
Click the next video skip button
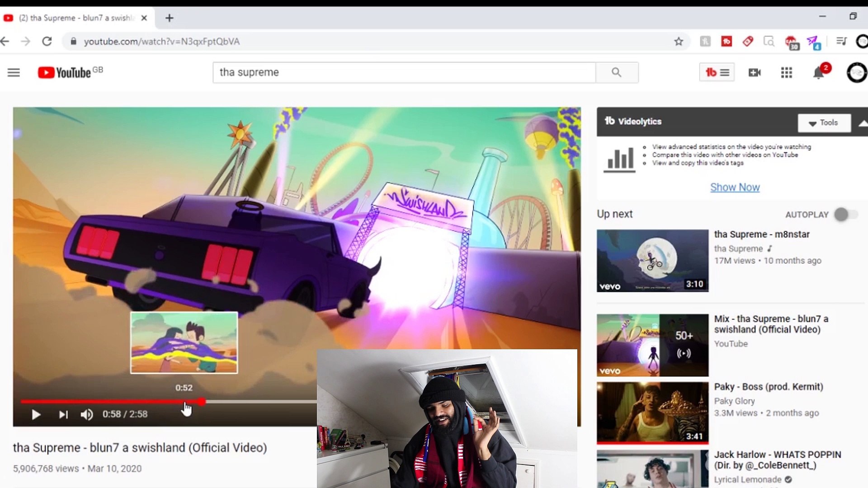pos(63,414)
